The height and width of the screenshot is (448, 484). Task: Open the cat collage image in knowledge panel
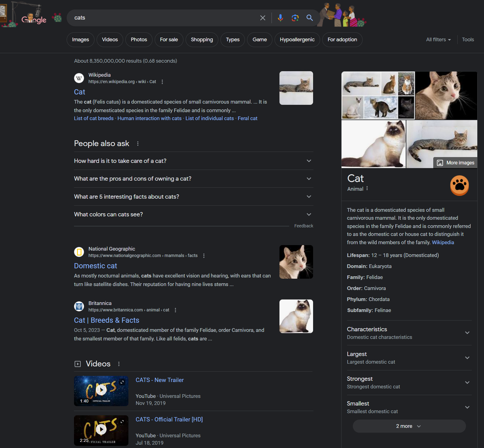point(378,95)
